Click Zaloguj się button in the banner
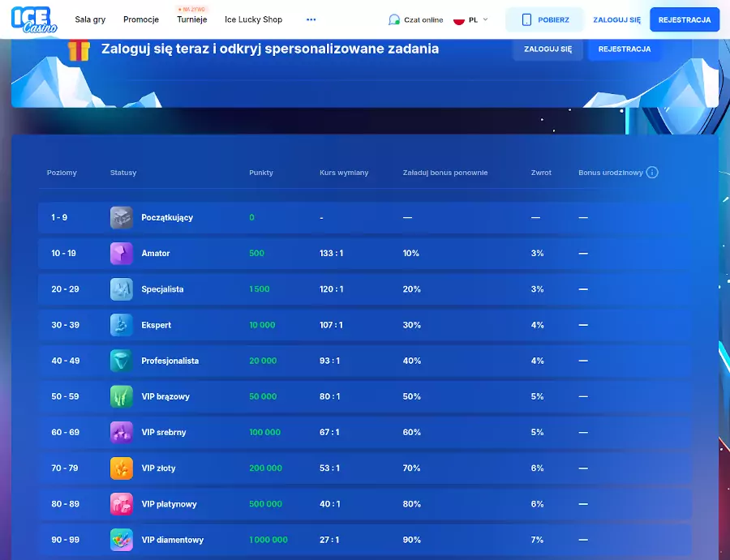The width and height of the screenshot is (730, 560). pyautogui.click(x=547, y=49)
